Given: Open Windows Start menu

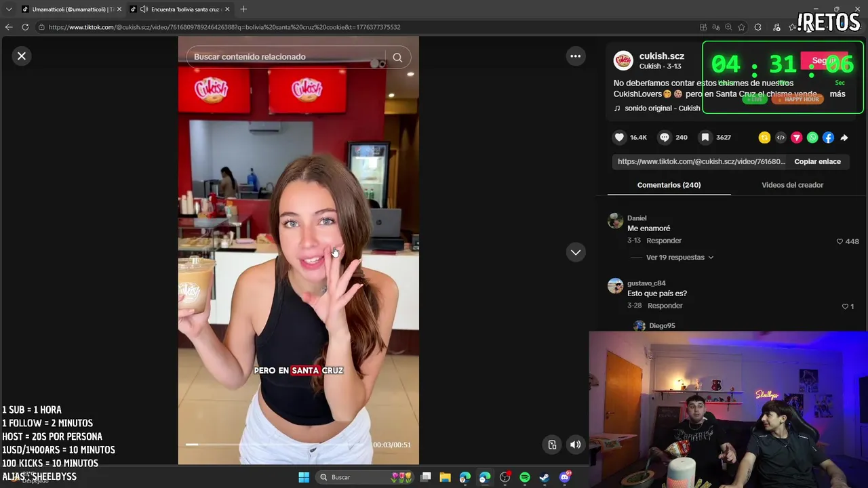Looking at the screenshot, I should (304, 477).
